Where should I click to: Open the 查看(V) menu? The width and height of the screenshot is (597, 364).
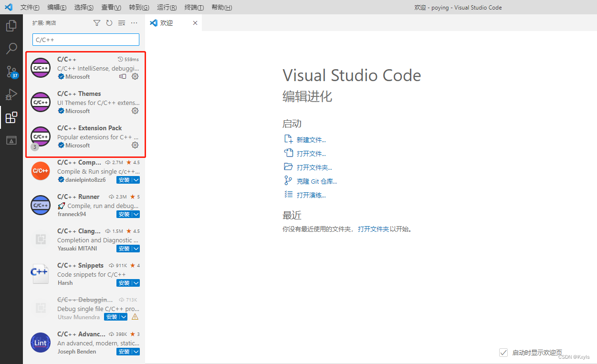(111, 7)
